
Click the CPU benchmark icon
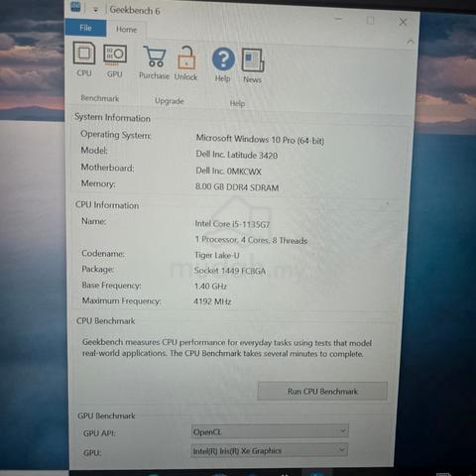point(84,59)
